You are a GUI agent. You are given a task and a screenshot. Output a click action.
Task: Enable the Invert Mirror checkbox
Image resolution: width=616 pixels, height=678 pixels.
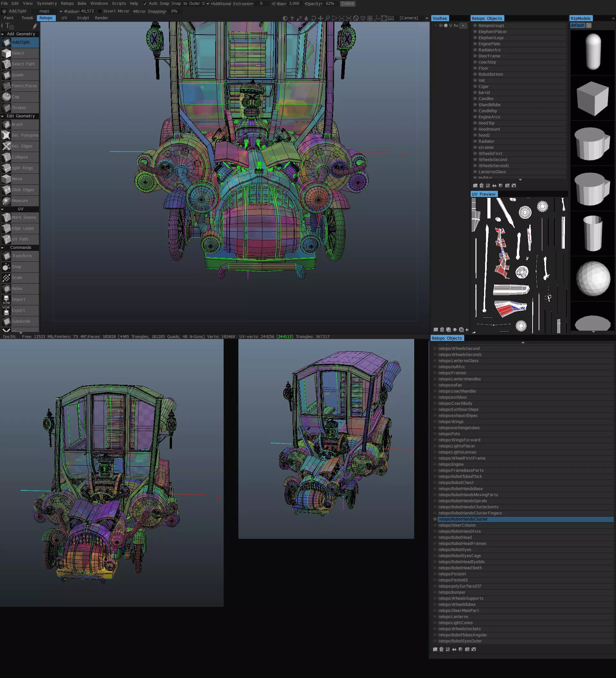(x=100, y=12)
